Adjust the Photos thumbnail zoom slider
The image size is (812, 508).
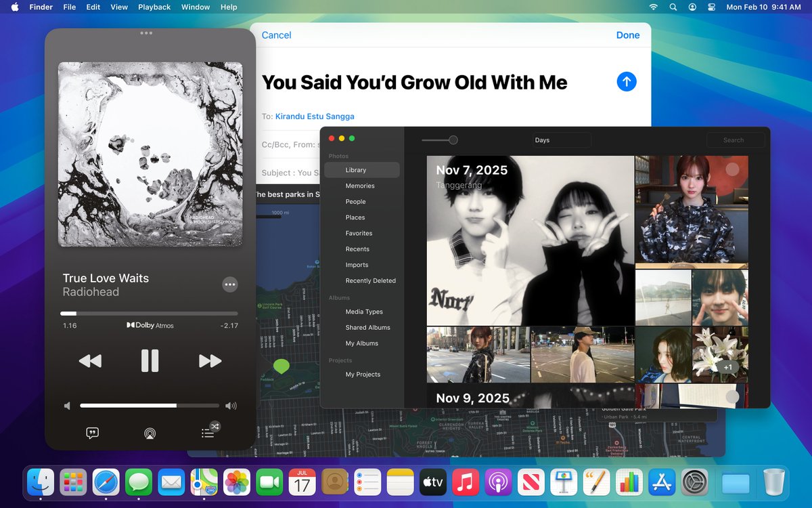click(440, 140)
